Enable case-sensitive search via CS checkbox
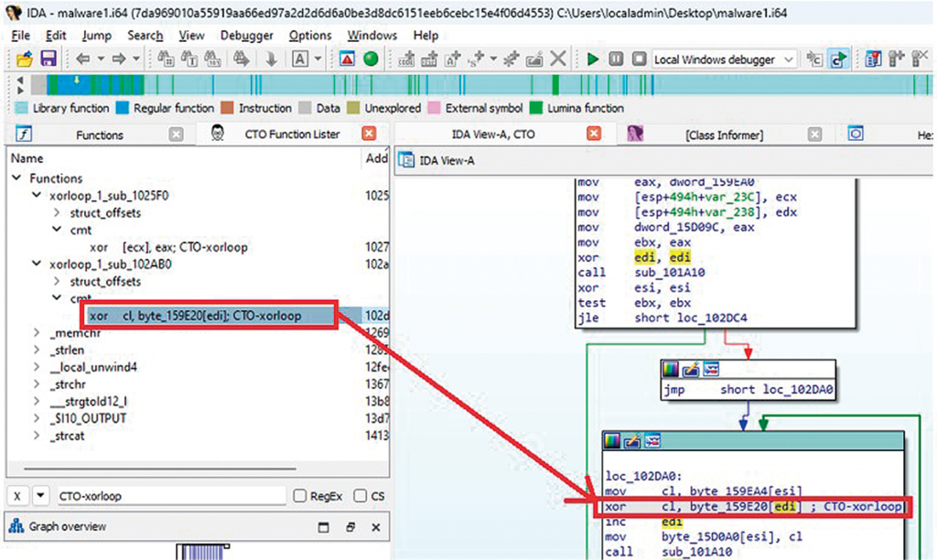 361,494
